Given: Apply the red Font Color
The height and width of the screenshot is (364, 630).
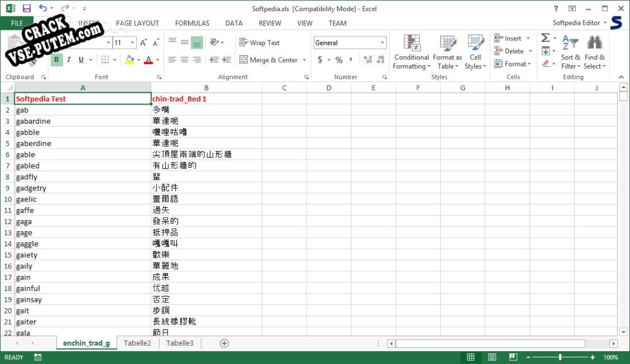Looking at the screenshot, I should (149, 60).
